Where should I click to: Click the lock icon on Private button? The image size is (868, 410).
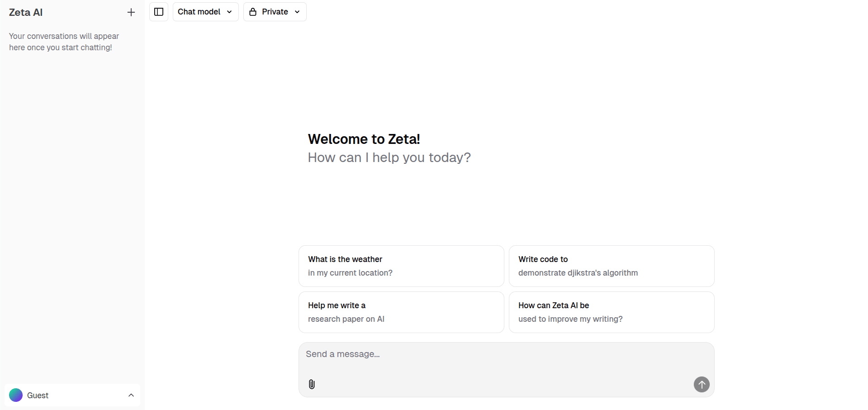pos(253,12)
